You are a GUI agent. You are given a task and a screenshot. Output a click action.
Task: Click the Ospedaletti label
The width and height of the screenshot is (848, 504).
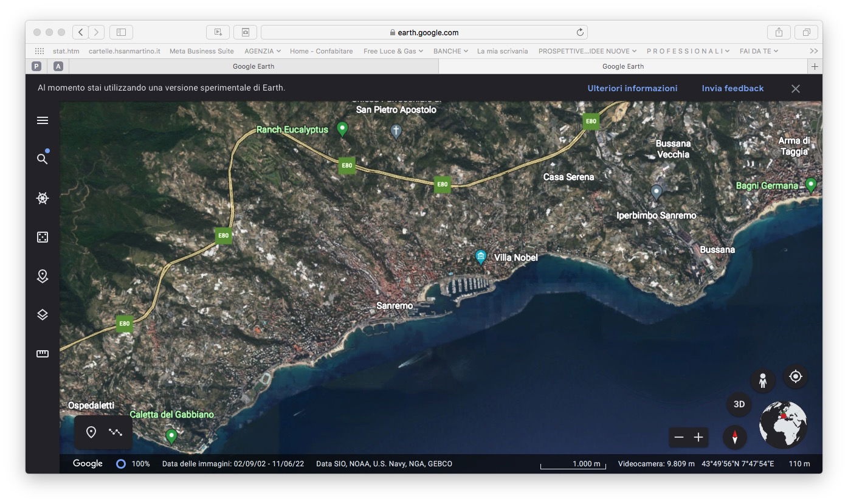coord(91,406)
